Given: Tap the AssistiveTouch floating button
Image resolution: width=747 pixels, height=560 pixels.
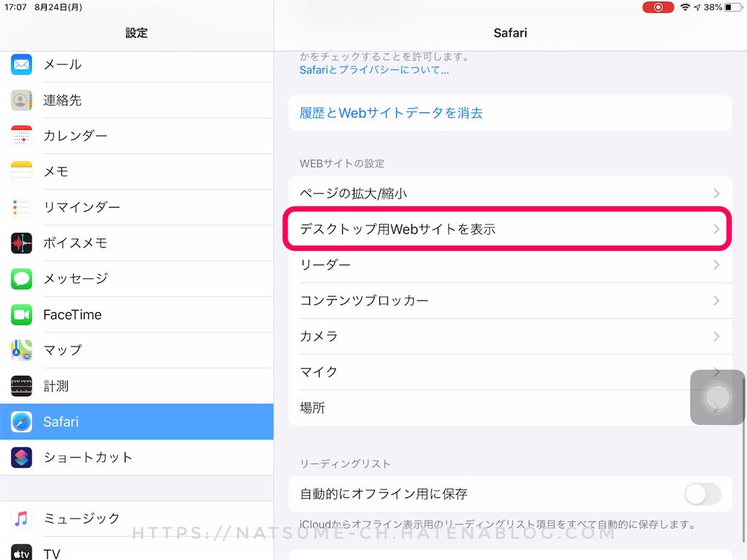Looking at the screenshot, I should coord(717,397).
